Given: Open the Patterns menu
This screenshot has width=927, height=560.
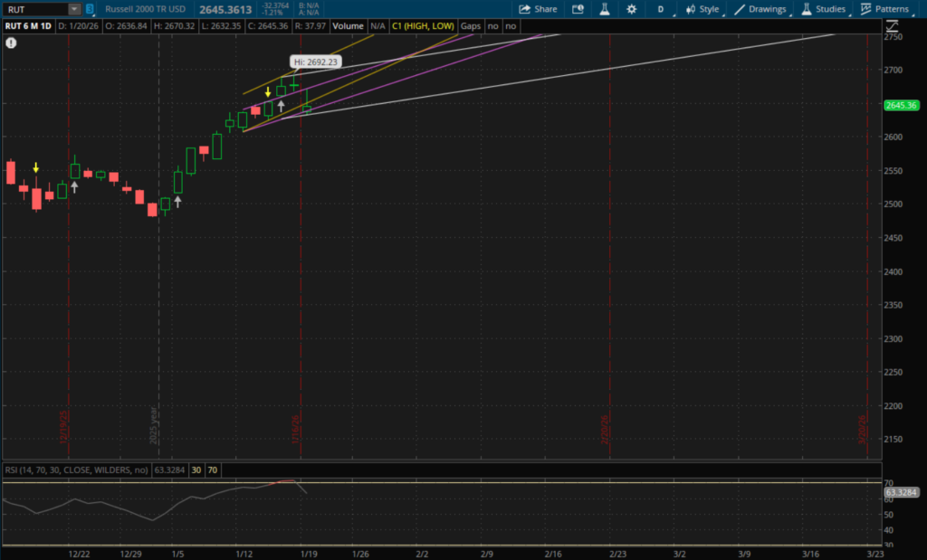Looking at the screenshot, I should (884, 9).
